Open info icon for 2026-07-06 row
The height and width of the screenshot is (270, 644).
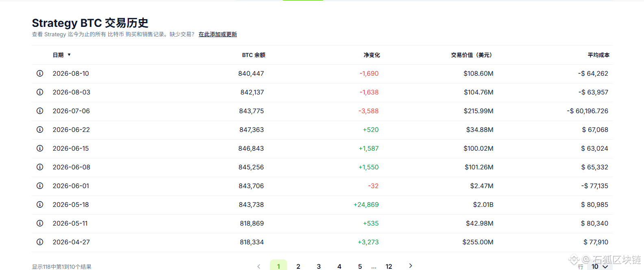tap(40, 111)
